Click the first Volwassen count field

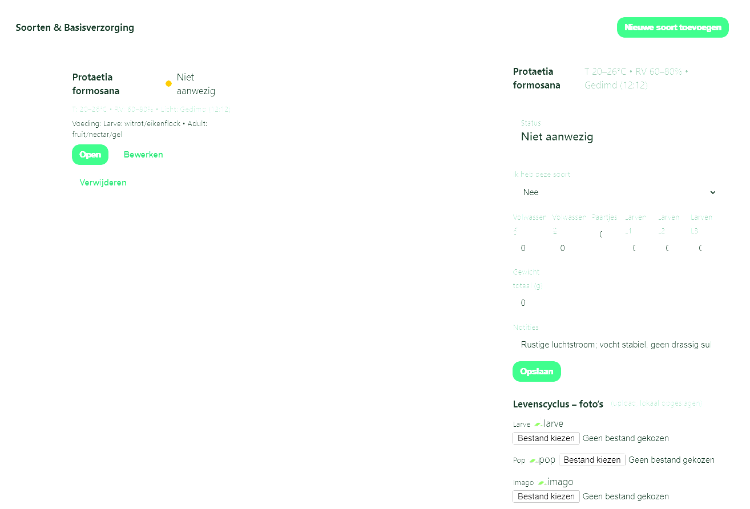click(524, 247)
